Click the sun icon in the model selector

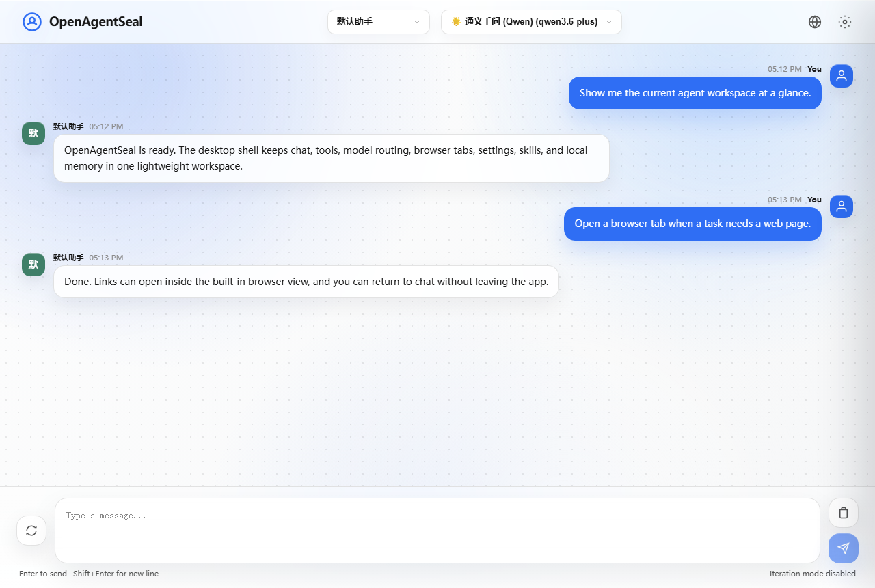(x=456, y=22)
